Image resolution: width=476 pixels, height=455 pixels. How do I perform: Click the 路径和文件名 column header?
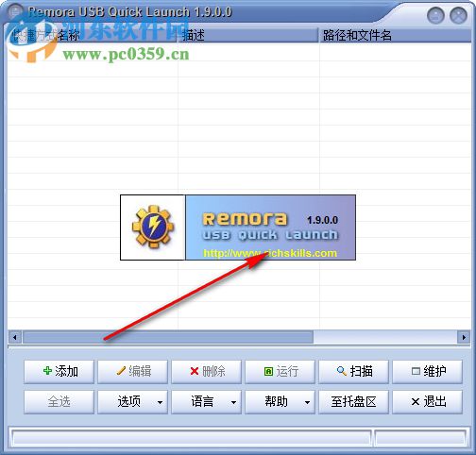(395, 35)
